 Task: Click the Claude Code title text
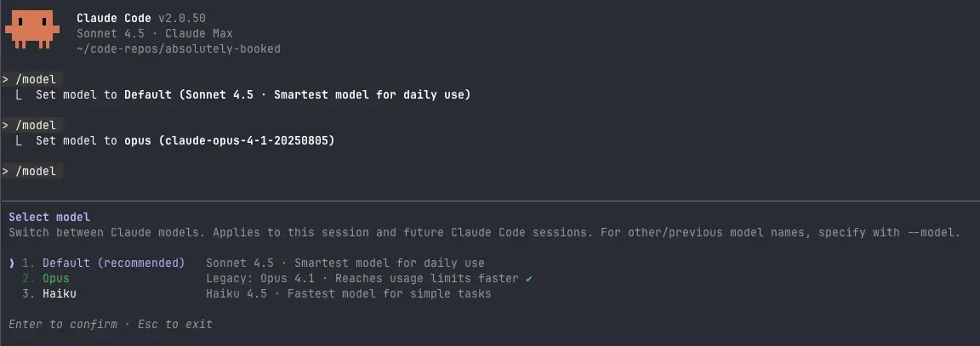[114, 18]
